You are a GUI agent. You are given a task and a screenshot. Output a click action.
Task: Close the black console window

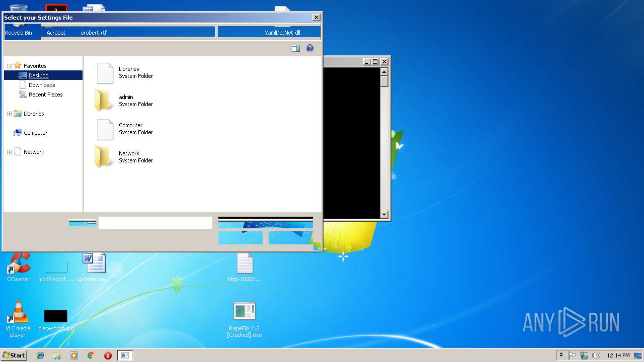coord(384,62)
